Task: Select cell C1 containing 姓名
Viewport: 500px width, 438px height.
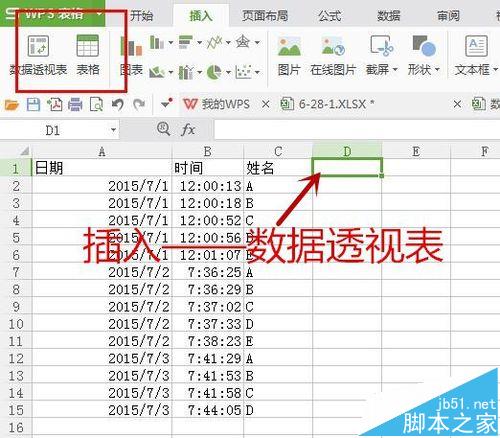Action: 278,168
